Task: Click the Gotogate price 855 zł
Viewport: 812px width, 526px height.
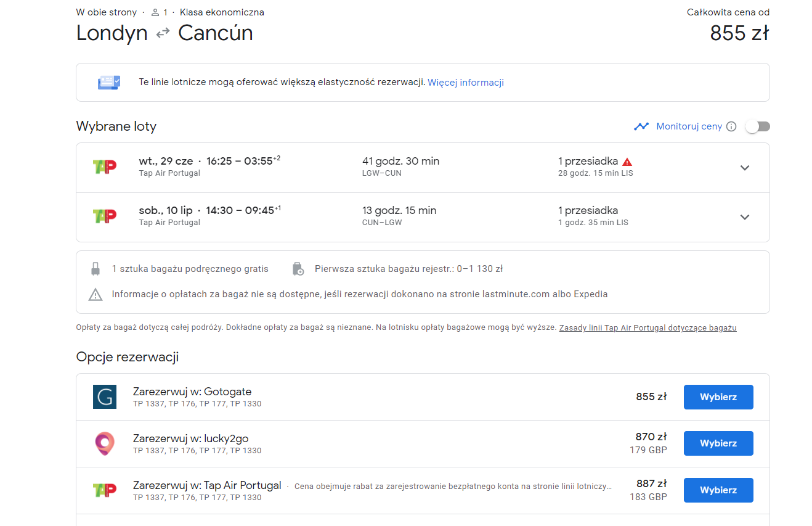Action: pyautogui.click(x=651, y=397)
